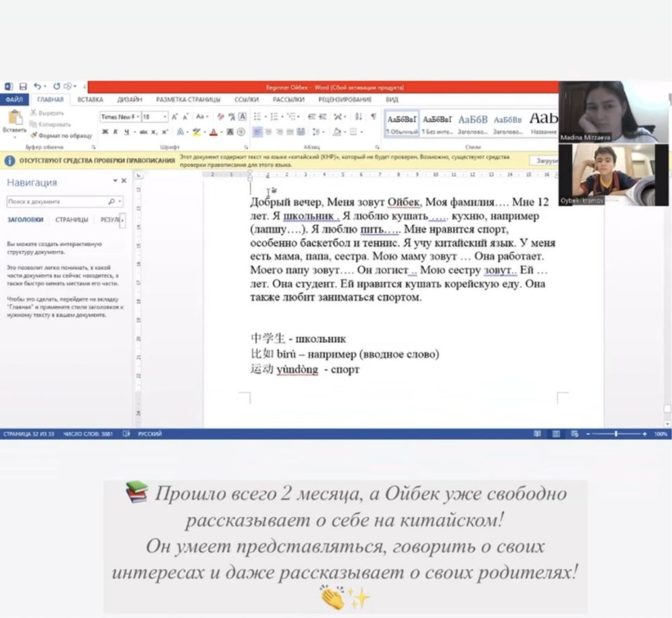
Task: Open Times New Roman font name dropdown
Action: click(x=138, y=116)
